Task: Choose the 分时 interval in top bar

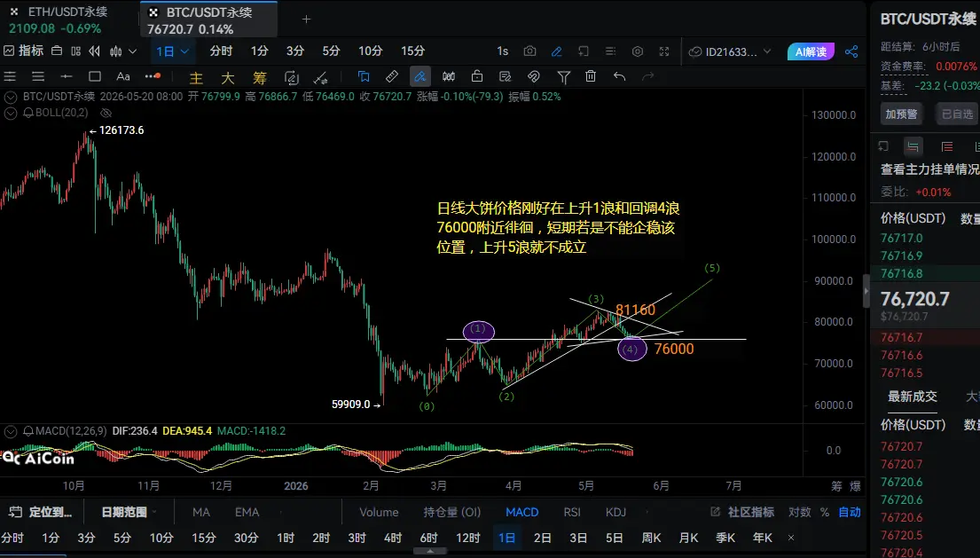Action: tap(221, 51)
